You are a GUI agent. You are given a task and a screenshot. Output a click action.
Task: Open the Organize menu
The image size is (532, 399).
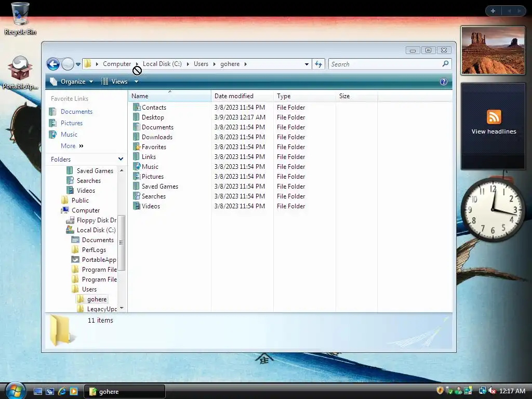coord(72,82)
